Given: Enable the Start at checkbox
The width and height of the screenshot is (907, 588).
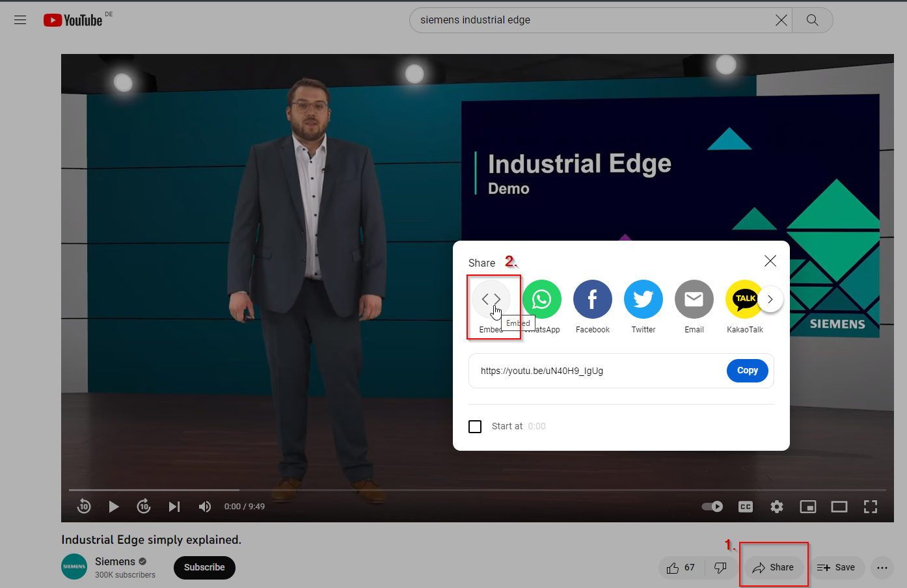Looking at the screenshot, I should point(475,426).
